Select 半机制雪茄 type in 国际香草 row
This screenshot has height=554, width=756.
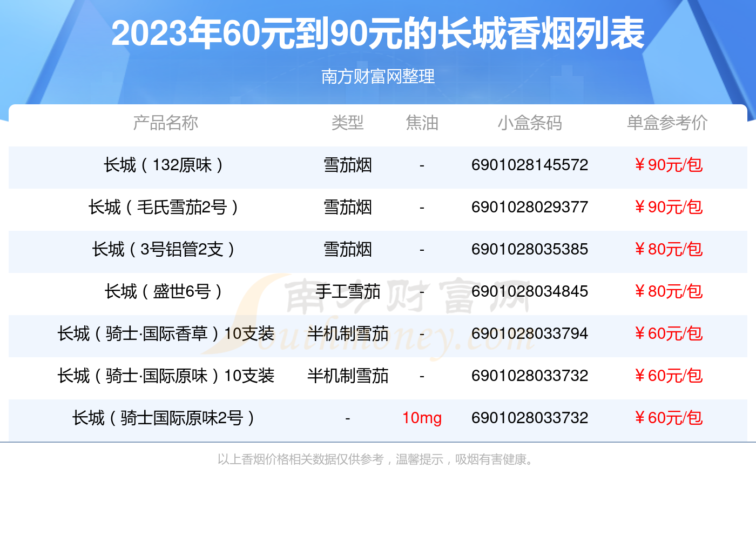click(348, 333)
